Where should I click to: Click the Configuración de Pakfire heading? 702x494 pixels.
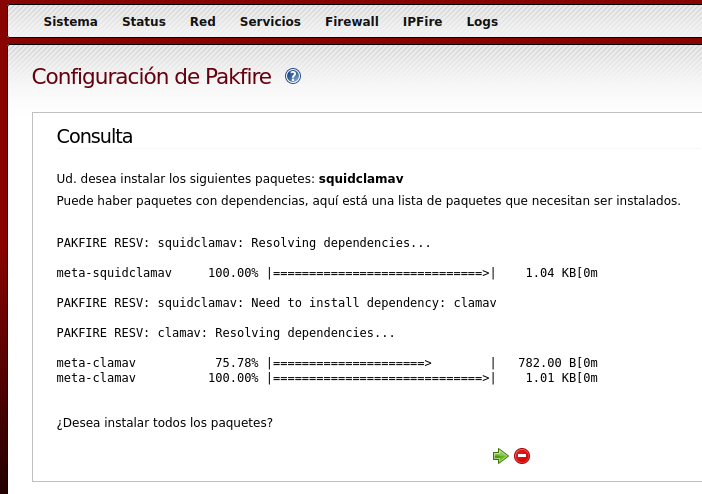pyautogui.click(x=151, y=77)
